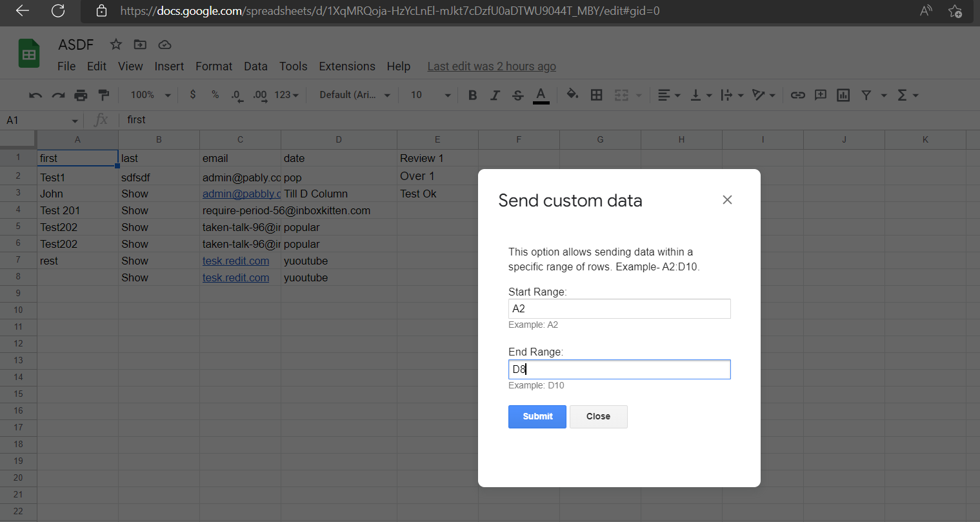Open Google Sheets home icon
Screen dimensions: 980x522
29,54
